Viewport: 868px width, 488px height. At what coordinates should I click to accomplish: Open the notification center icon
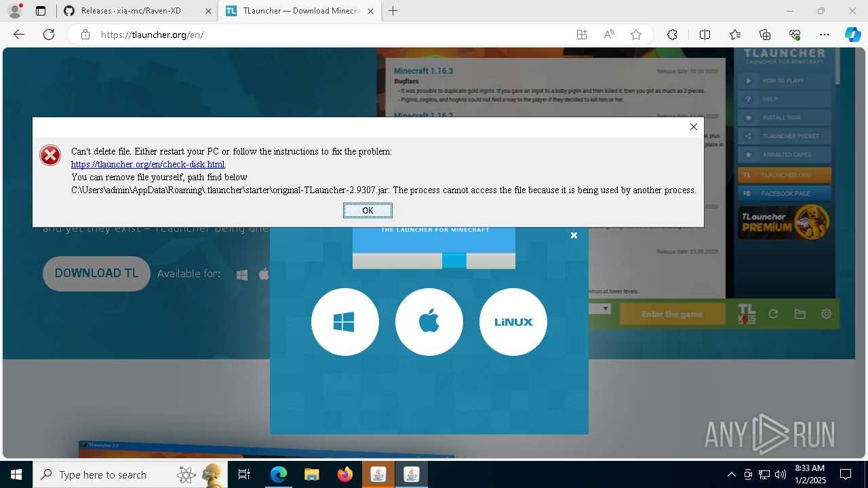tap(846, 474)
